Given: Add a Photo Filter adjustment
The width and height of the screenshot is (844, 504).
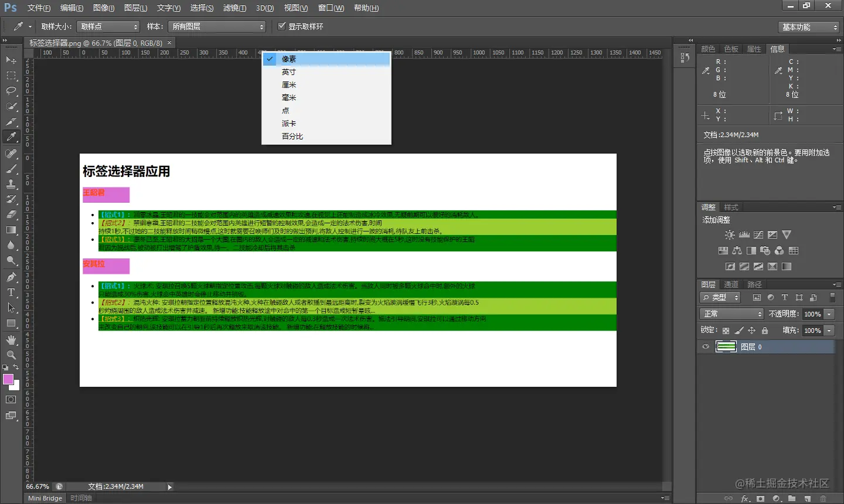Looking at the screenshot, I should (x=765, y=250).
